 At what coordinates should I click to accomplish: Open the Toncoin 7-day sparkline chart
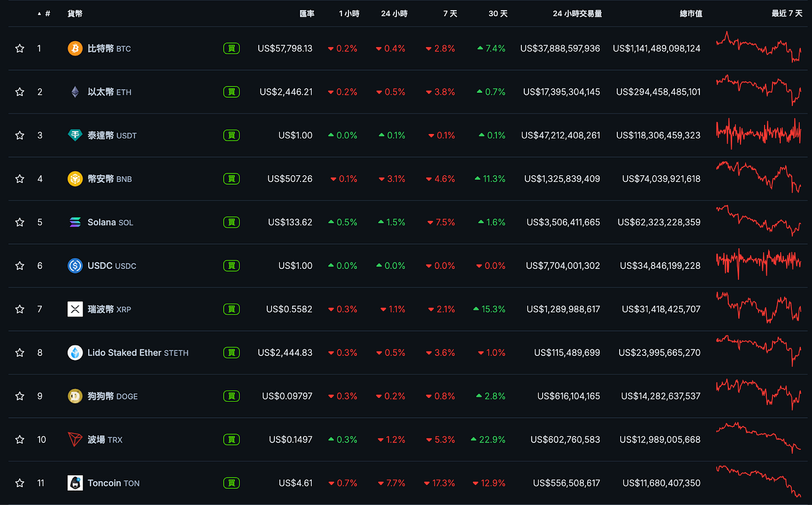758,481
